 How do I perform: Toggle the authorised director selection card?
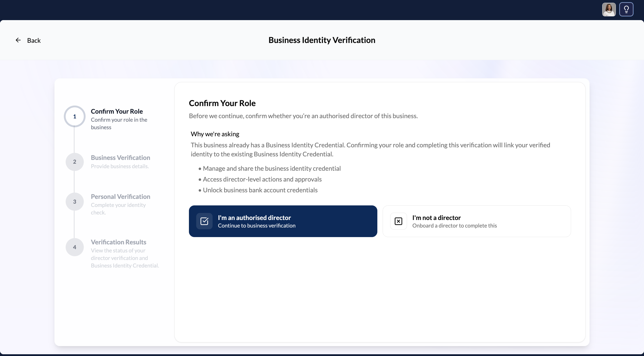pos(283,221)
